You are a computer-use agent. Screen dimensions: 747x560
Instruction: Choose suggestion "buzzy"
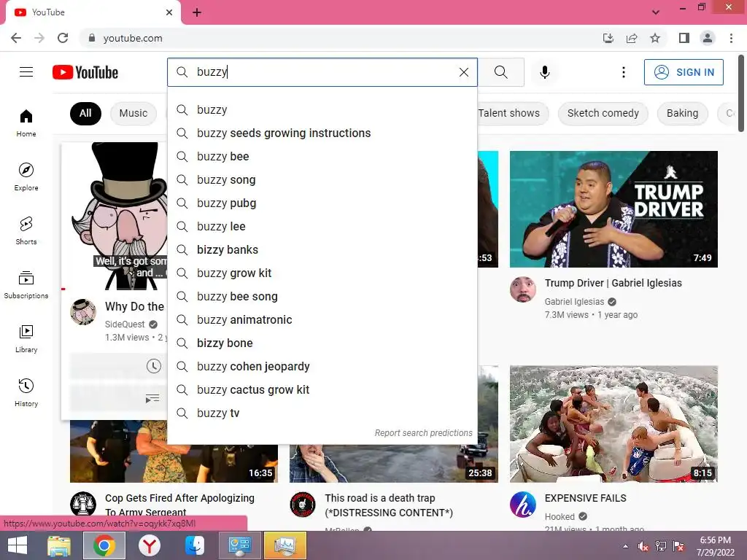click(x=322, y=109)
